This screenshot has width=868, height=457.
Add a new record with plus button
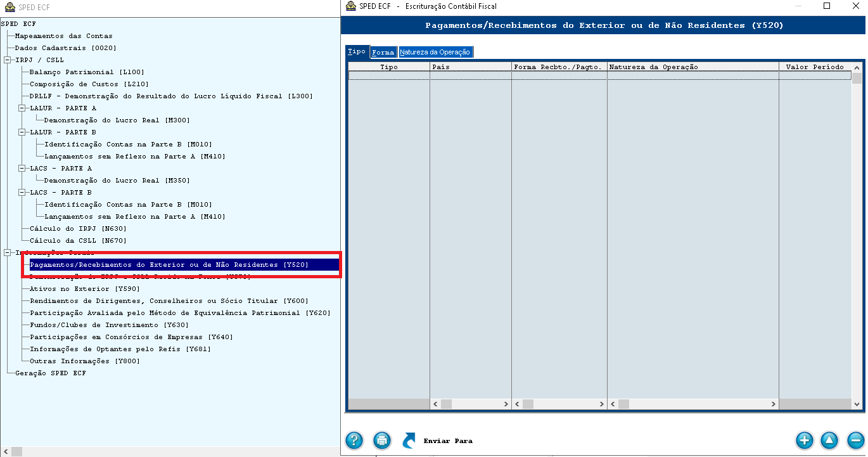804,441
